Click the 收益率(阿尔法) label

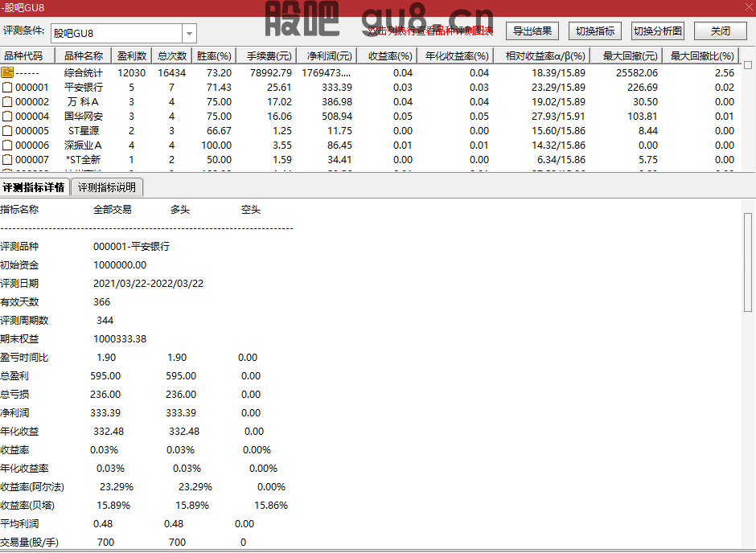click(32, 487)
